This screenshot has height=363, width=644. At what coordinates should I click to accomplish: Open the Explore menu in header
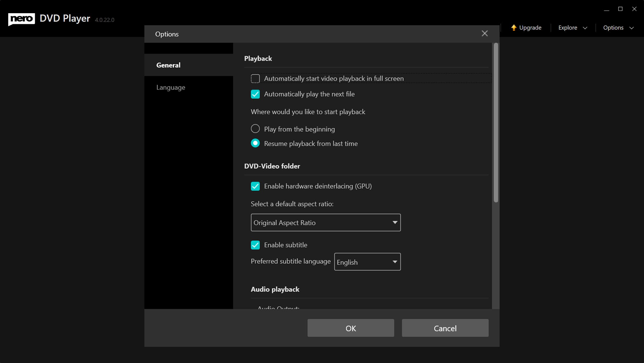[x=568, y=28]
